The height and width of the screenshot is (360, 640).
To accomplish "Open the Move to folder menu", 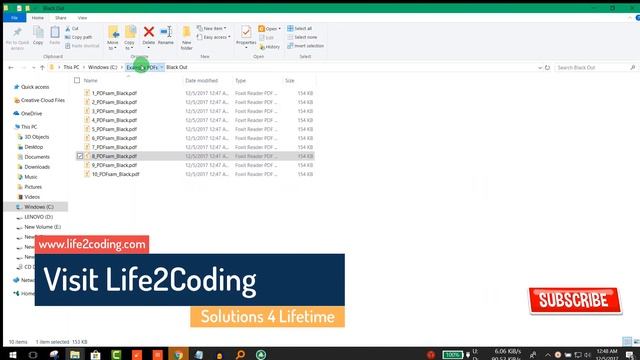I will (x=113, y=38).
